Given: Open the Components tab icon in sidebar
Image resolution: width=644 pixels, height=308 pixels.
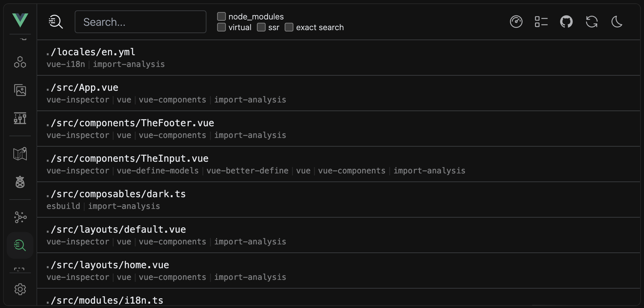Looking at the screenshot, I should [x=20, y=62].
